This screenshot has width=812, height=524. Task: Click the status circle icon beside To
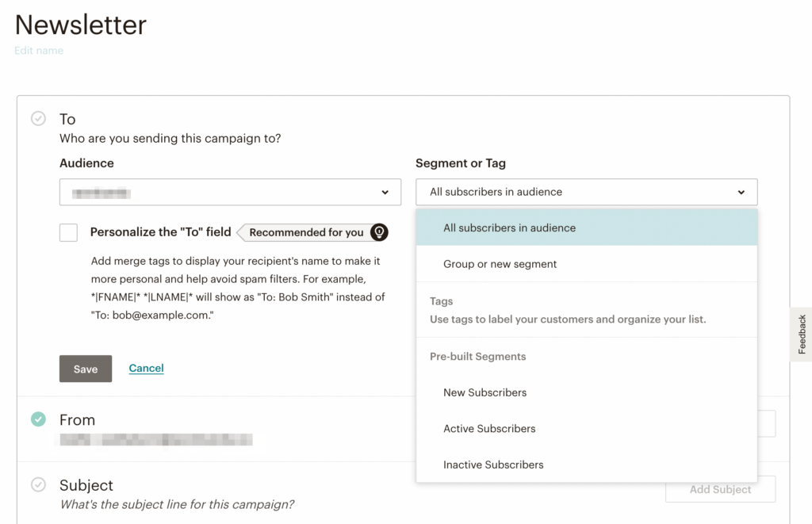click(x=38, y=118)
